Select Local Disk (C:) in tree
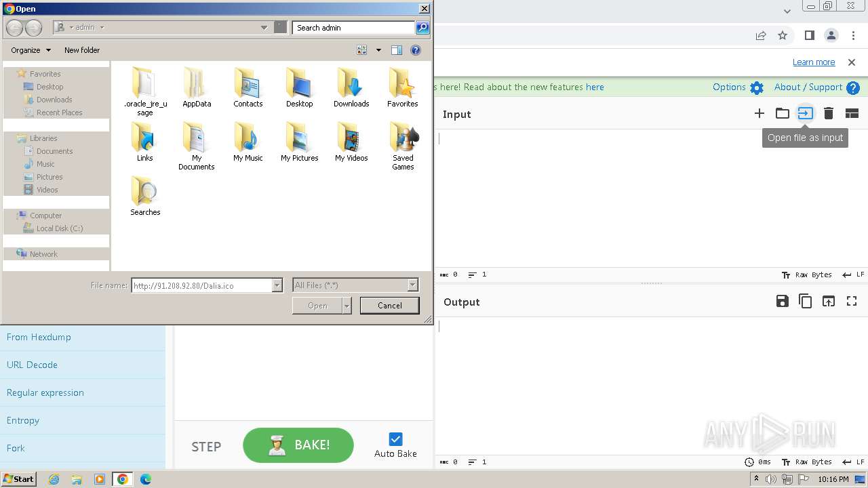 coord(53,228)
